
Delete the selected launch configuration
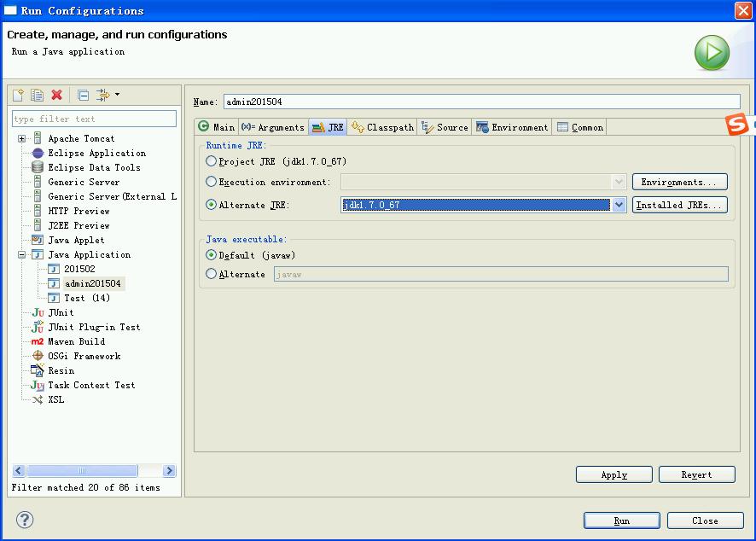point(57,95)
